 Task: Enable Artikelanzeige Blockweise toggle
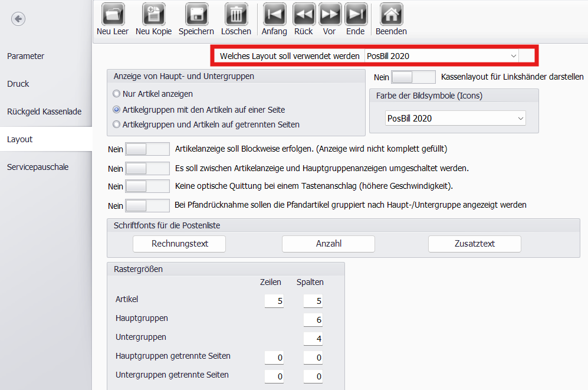(x=147, y=149)
